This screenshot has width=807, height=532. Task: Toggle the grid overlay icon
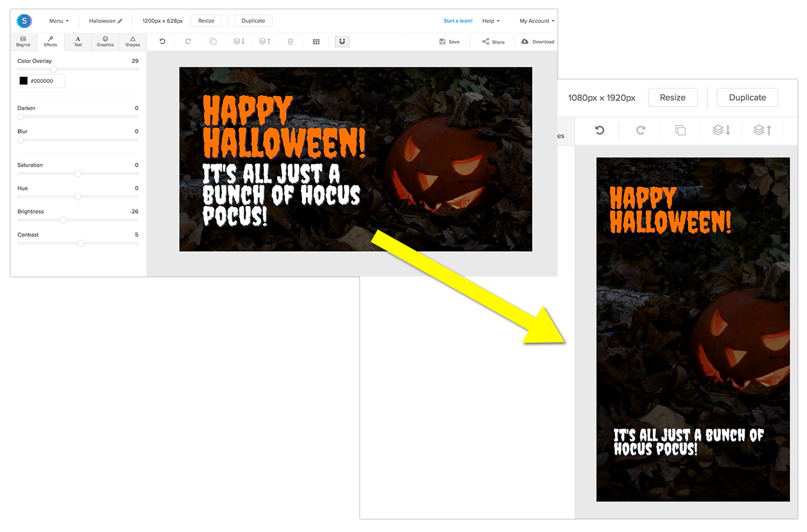click(316, 42)
